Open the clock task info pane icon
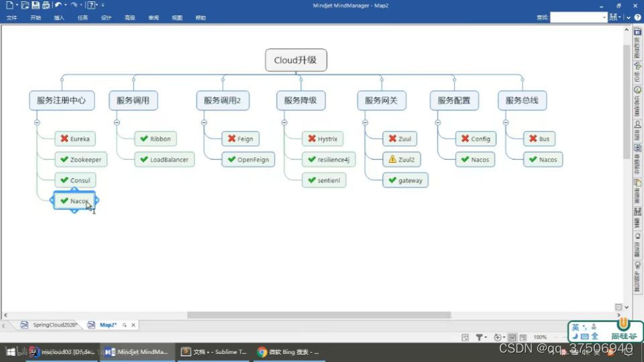The height and width of the screenshot is (362, 644). 637,90
